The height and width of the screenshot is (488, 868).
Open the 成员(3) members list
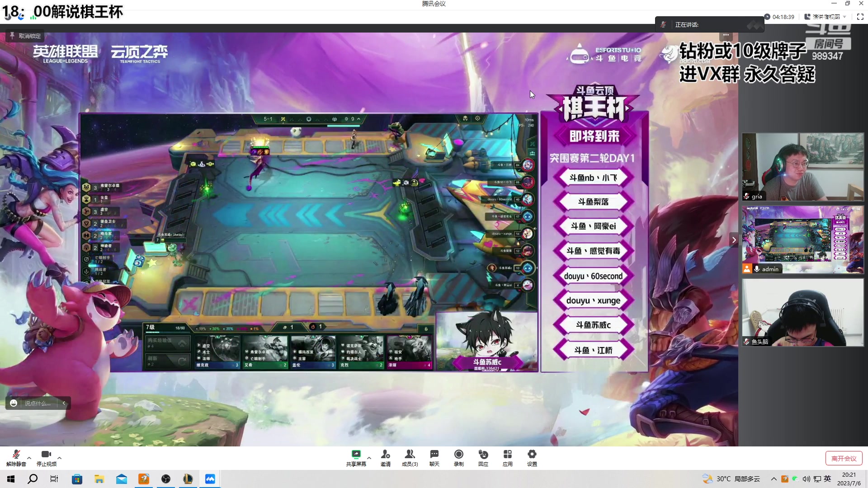pos(410,458)
